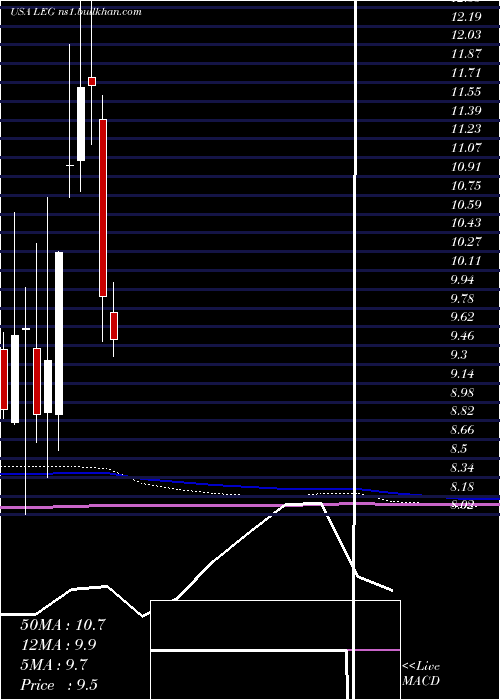The image size is (500, 700).
Task: Click the tall red candle body below 11.39
Action: point(103,208)
